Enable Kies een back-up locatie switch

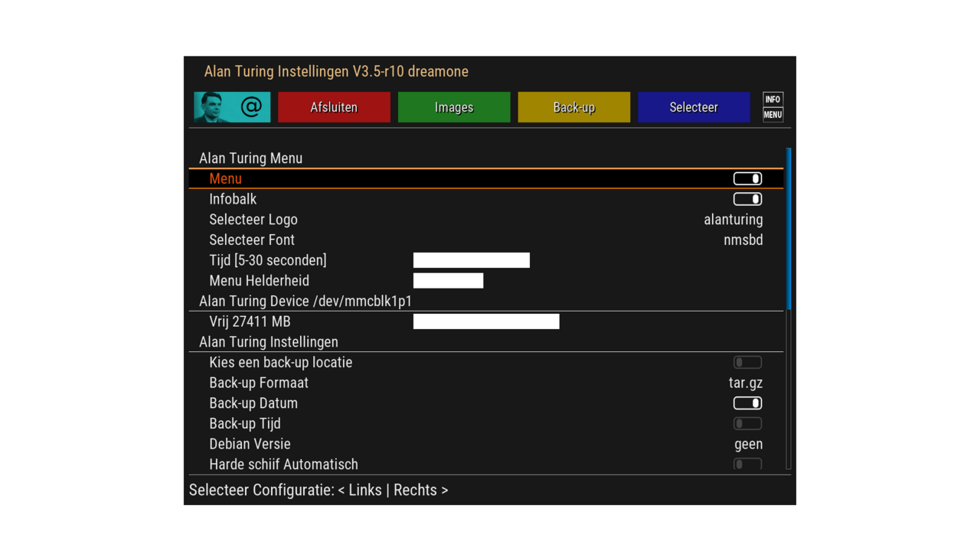(747, 363)
